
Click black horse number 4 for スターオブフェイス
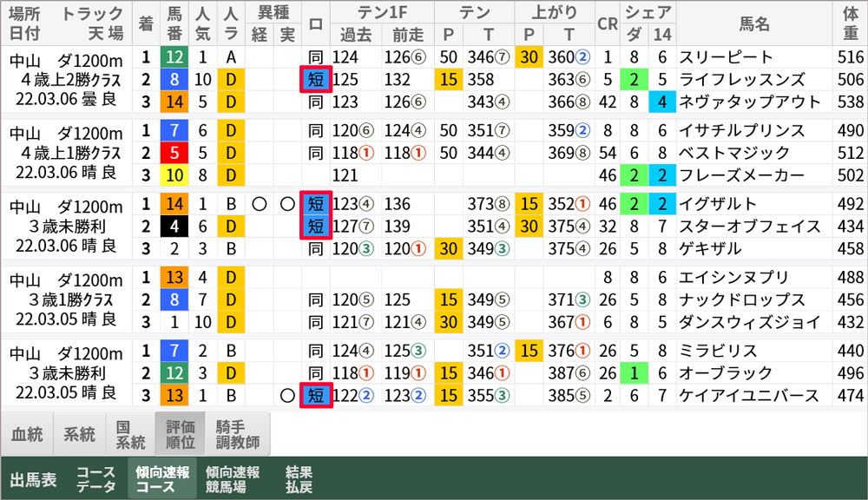[174, 227]
